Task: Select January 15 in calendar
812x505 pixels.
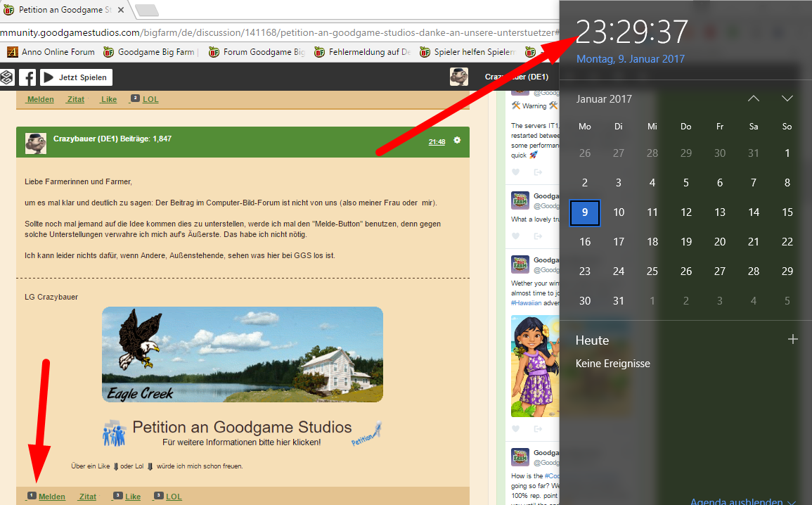Action: (x=787, y=212)
